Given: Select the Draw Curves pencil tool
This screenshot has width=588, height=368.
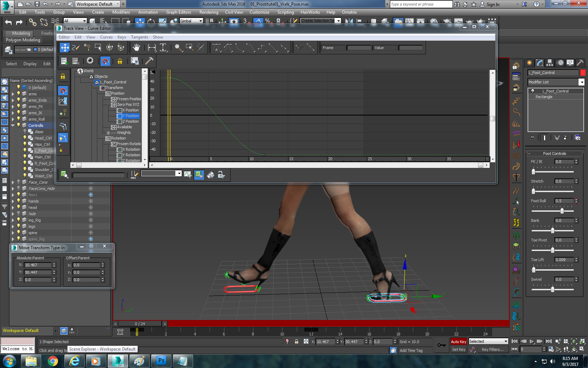Looking at the screenshot, I should tap(76, 47).
